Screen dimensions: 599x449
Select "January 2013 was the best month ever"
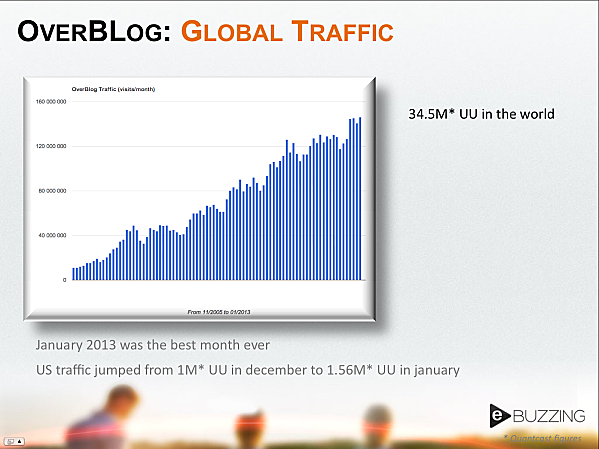pos(153,345)
